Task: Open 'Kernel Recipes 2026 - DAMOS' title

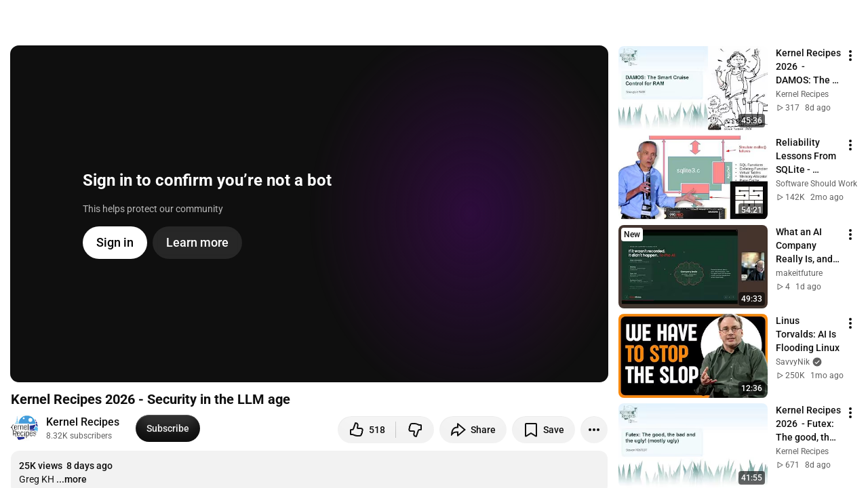Action: tap(808, 66)
